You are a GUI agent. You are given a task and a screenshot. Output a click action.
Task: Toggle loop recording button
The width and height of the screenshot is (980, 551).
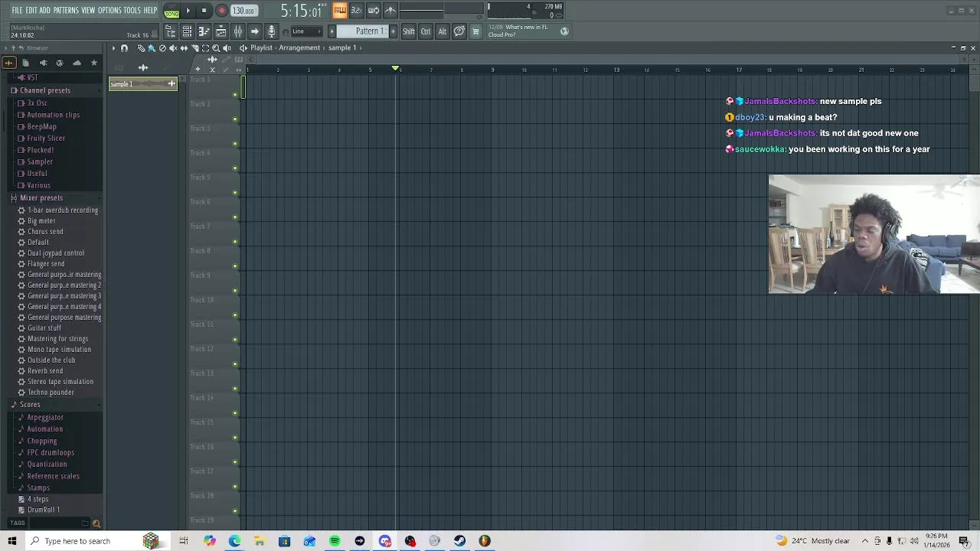point(374,10)
